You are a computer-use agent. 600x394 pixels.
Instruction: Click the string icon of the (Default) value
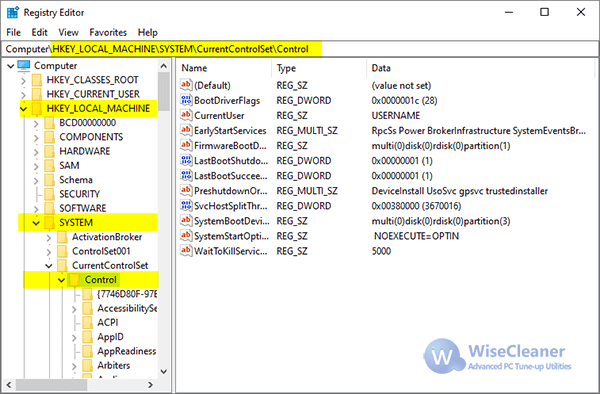click(186, 85)
